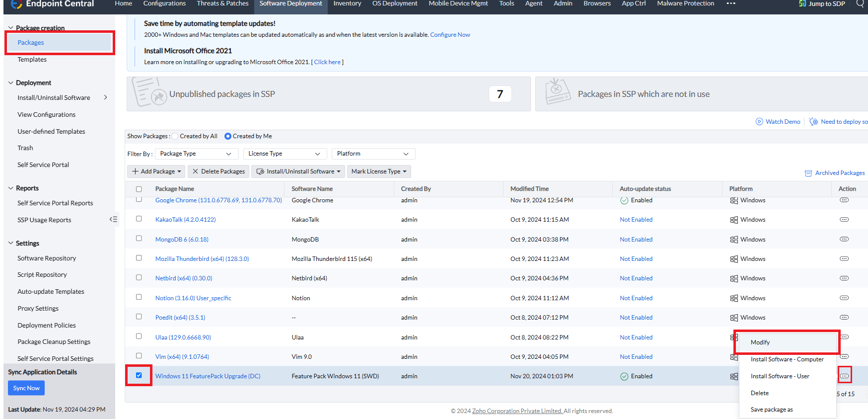Uncheck the Windows 11 FeaturePack Upgrade checkbox

click(139, 375)
